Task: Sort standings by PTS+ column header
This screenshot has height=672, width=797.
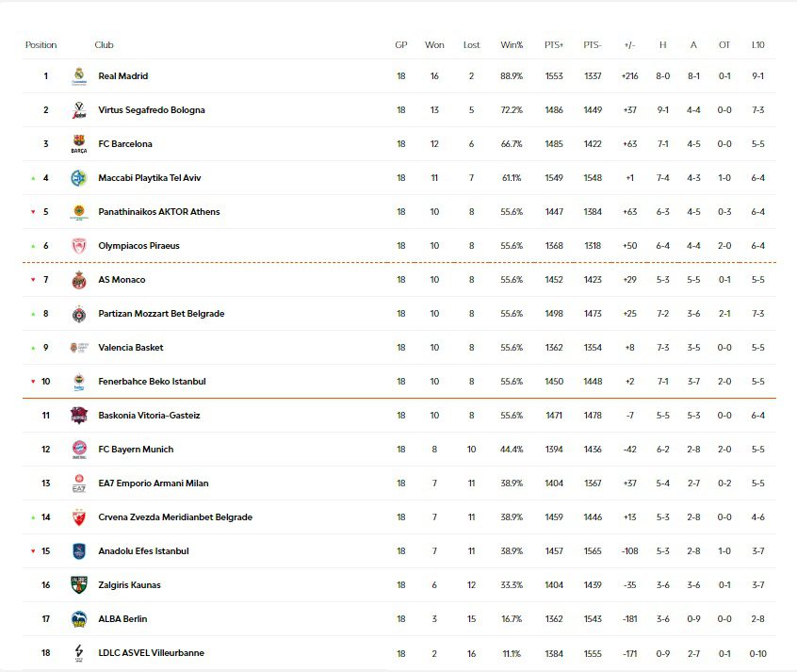Action: pyautogui.click(x=554, y=45)
